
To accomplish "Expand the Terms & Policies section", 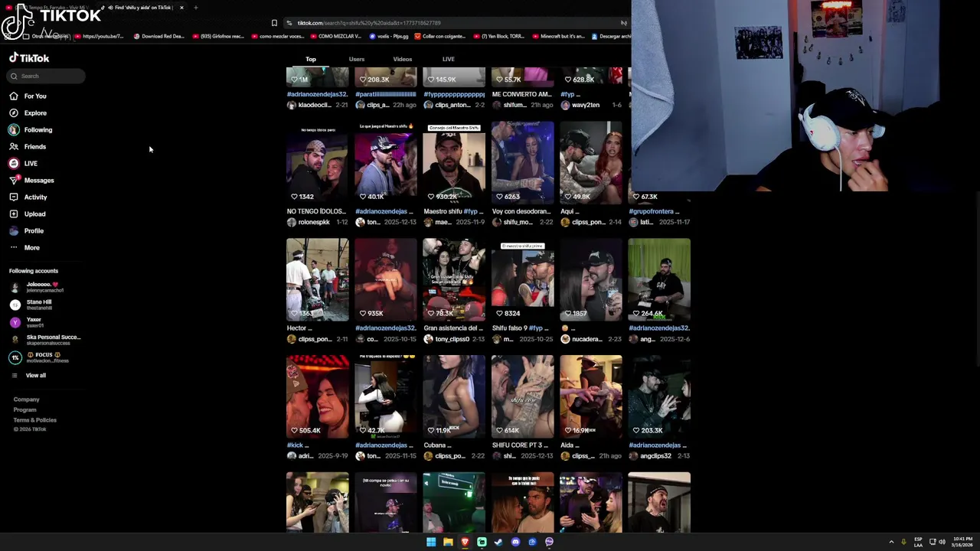I will pos(34,420).
